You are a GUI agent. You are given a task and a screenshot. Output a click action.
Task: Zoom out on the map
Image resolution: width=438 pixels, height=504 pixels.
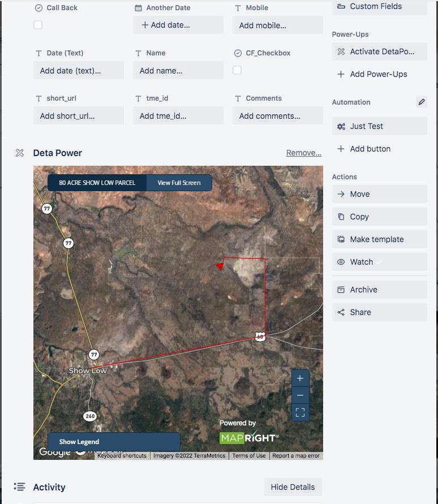(x=300, y=395)
